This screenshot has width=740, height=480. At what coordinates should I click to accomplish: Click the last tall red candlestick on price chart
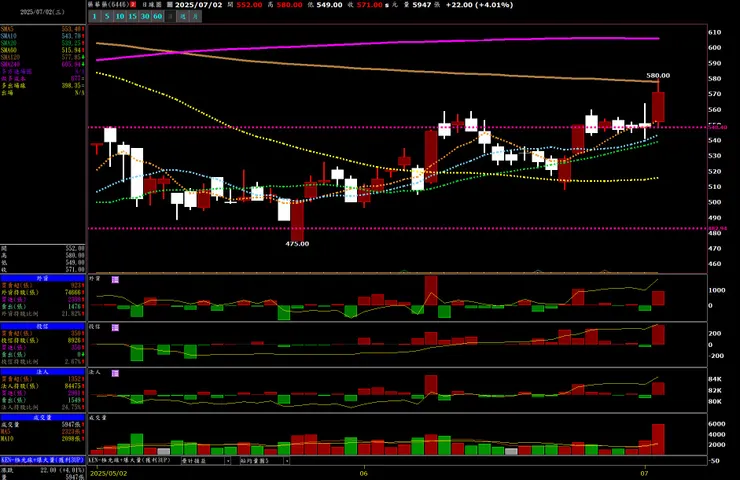(658, 107)
